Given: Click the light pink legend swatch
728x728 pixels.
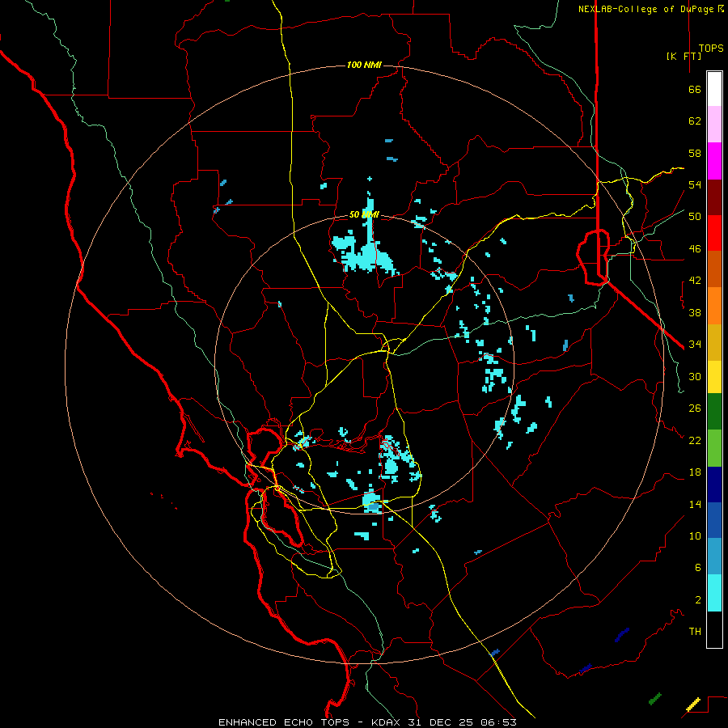Looking at the screenshot, I should click(714, 125).
